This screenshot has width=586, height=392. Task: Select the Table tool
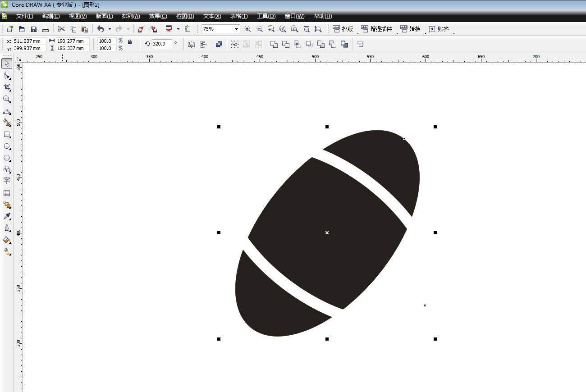7,193
